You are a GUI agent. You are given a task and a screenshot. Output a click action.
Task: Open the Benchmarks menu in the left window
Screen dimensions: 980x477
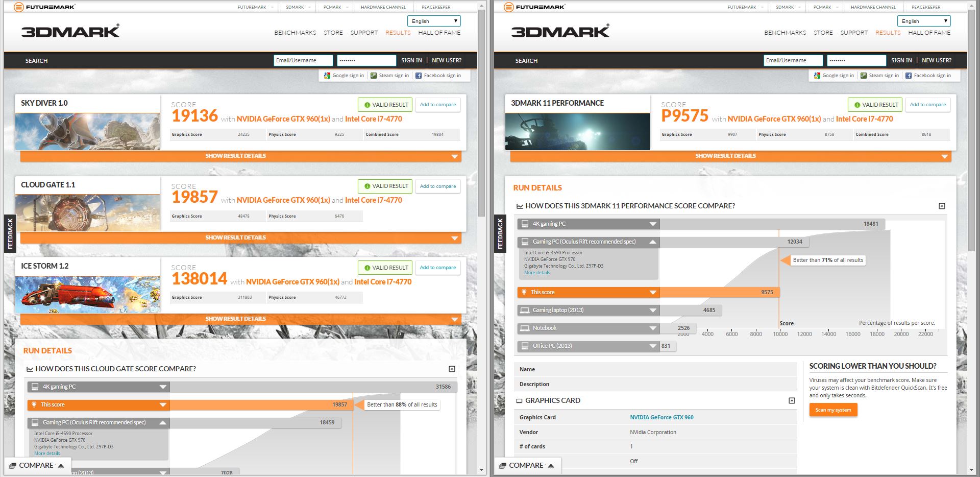click(295, 33)
